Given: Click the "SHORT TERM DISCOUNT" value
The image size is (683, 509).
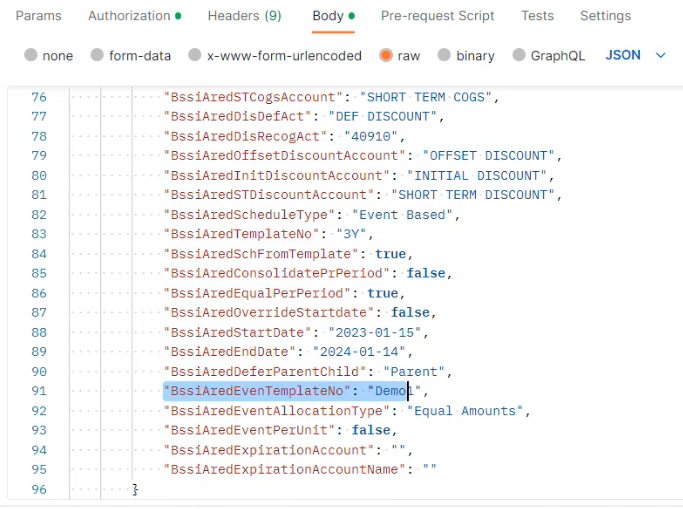Looking at the screenshot, I should click(x=473, y=195).
